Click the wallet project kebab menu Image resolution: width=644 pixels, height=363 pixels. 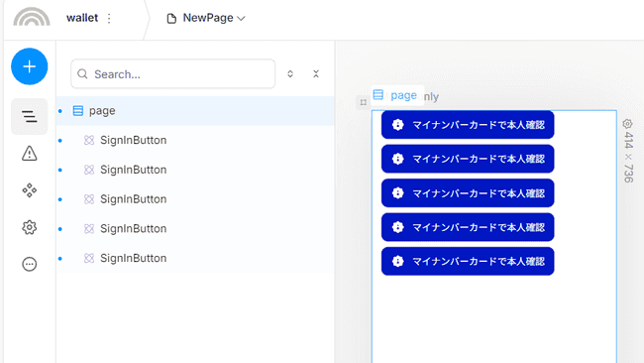pos(109,18)
